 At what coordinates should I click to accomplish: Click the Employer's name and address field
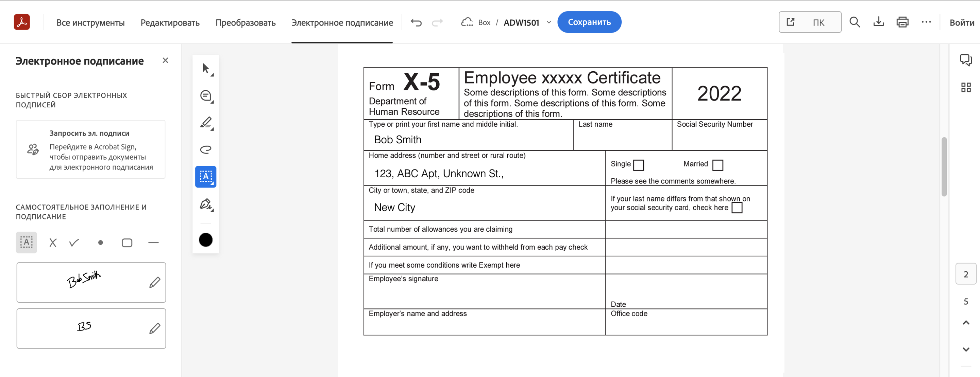point(484,322)
